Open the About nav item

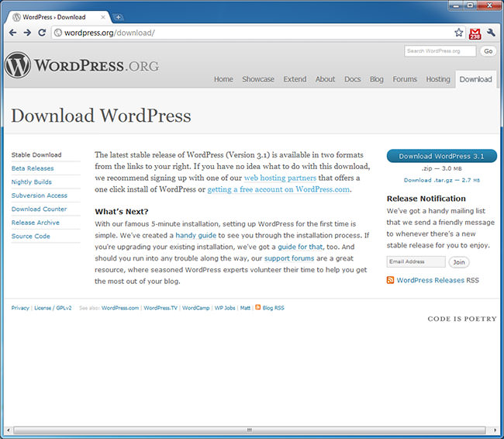pos(325,79)
